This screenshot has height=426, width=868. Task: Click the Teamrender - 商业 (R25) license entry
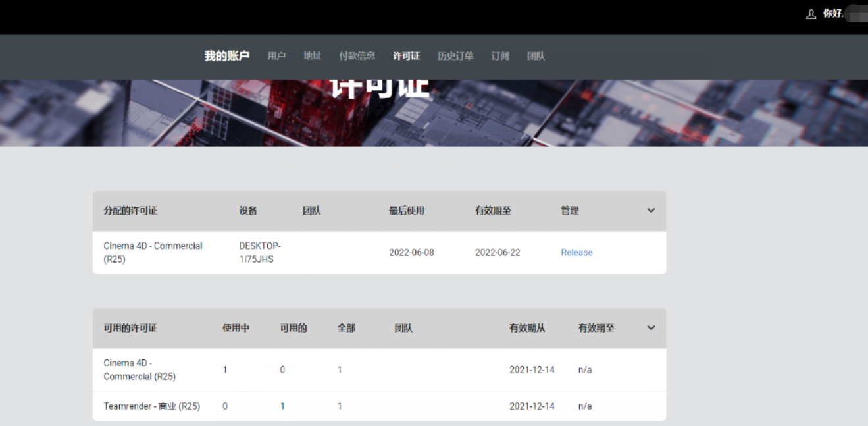point(151,406)
